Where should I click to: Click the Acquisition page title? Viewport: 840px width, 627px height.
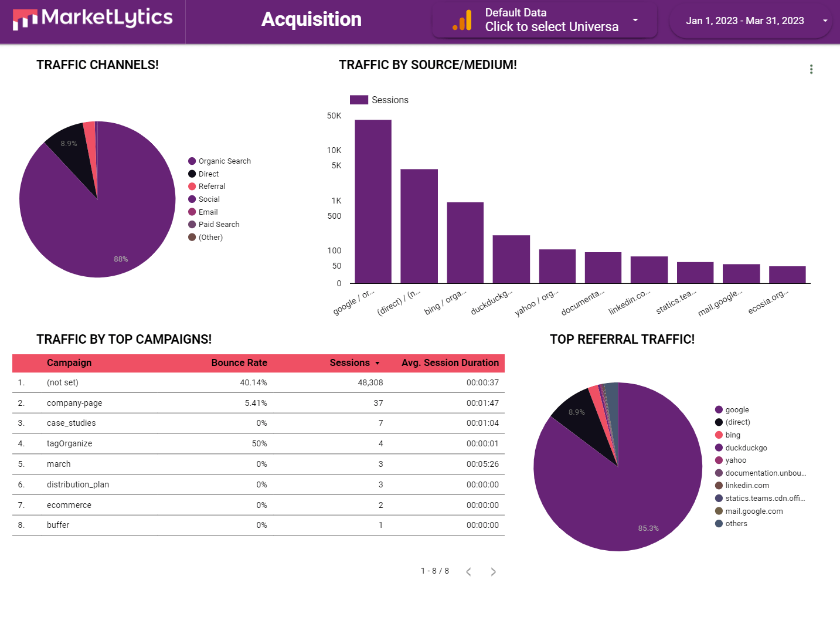[x=311, y=19]
